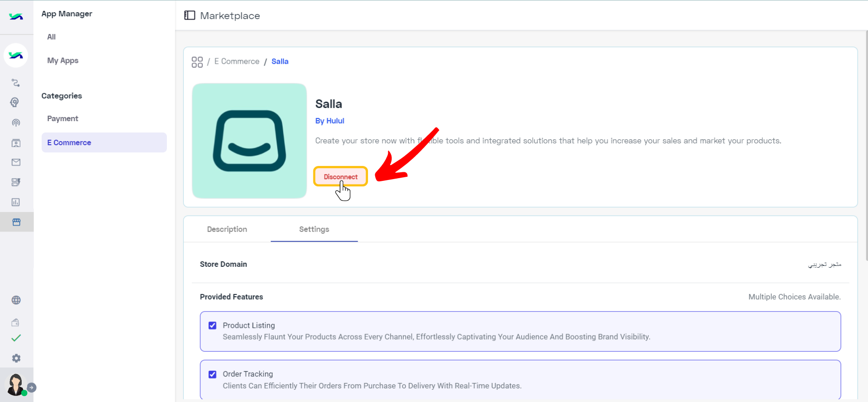Click the Salla app logo image

pyautogui.click(x=249, y=141)
